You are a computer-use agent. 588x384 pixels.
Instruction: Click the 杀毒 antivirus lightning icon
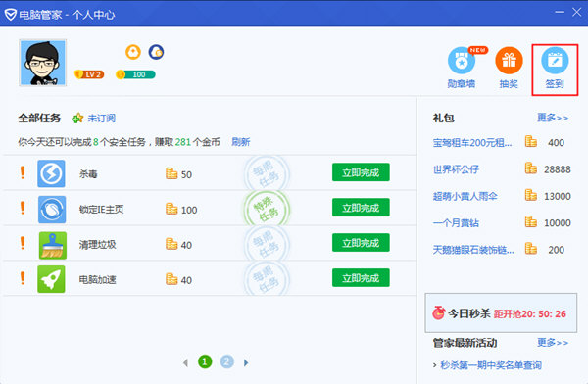click(51, 173)
